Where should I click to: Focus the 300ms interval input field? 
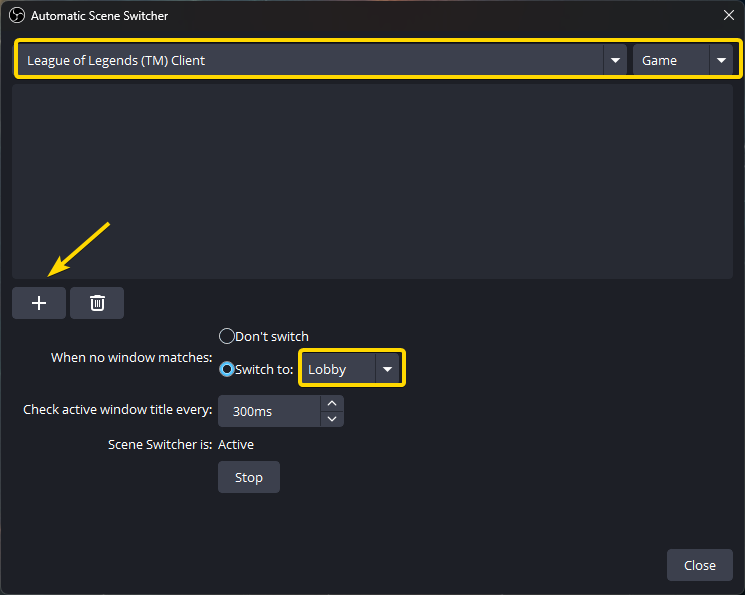[270, 411]
